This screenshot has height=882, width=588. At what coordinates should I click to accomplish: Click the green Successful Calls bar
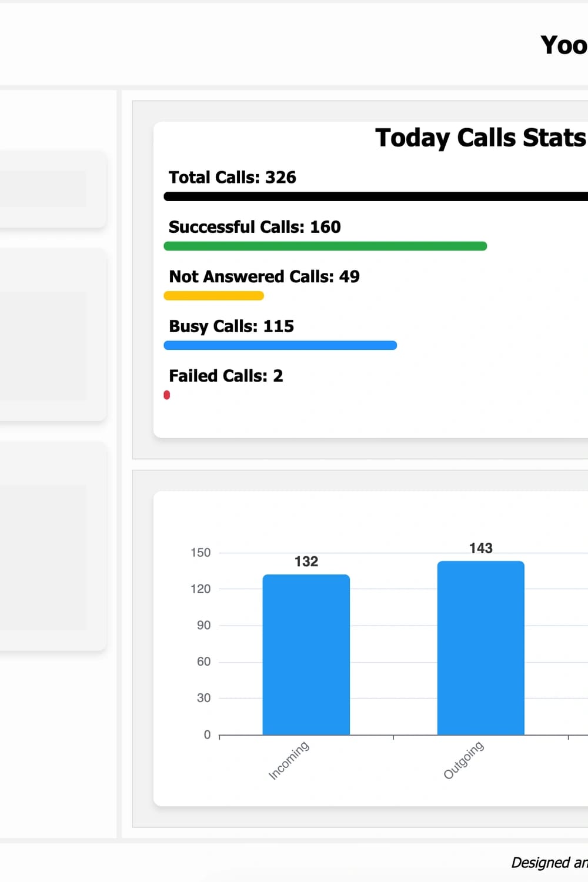point(325,246)
